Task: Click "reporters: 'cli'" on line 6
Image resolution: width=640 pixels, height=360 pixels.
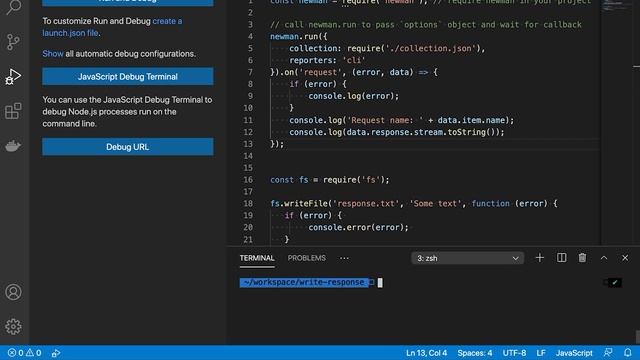Action: [327, 60]
